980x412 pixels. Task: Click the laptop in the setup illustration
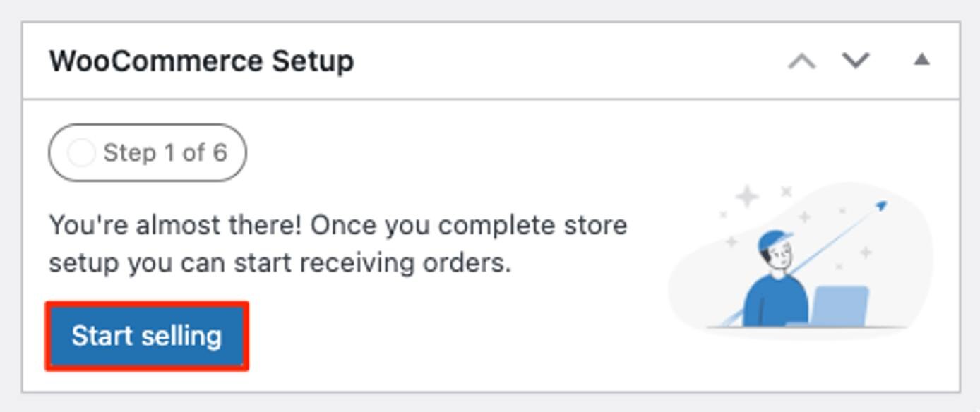click(838, 306)
